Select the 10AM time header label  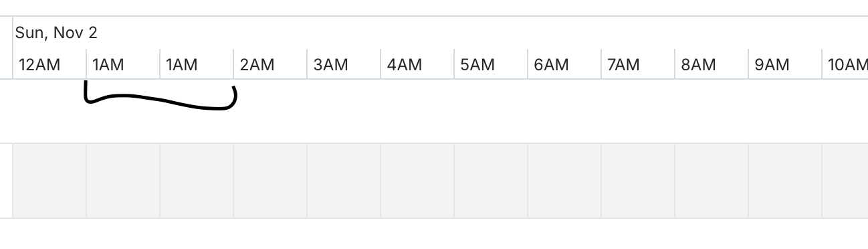tap(847, 65)
